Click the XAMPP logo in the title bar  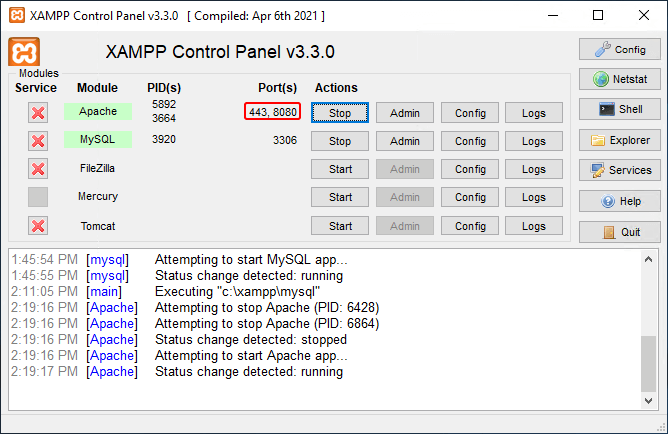click(17, 16)
